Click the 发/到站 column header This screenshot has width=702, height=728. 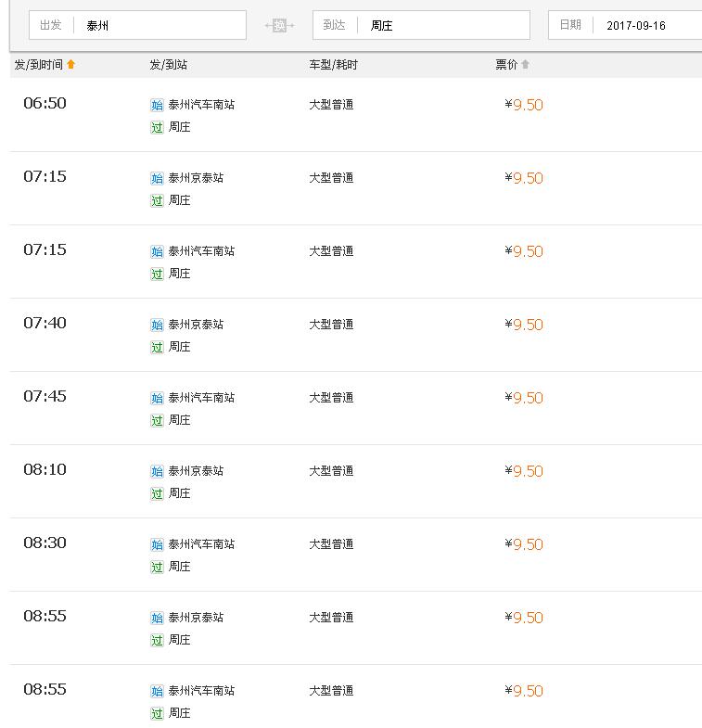click(168, 65)
